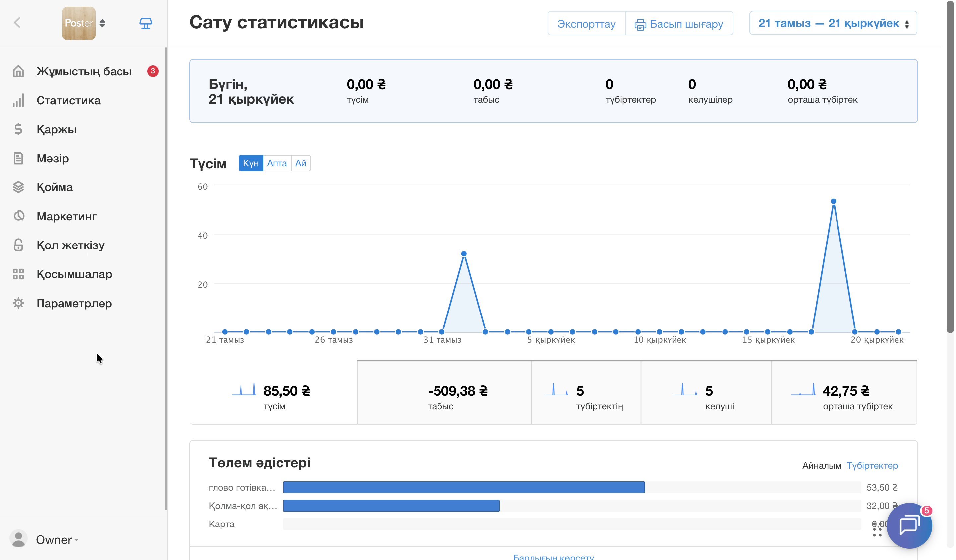Open the red notification badge showing 3
The width and height of the screenshot is (956, 560).
153,71
